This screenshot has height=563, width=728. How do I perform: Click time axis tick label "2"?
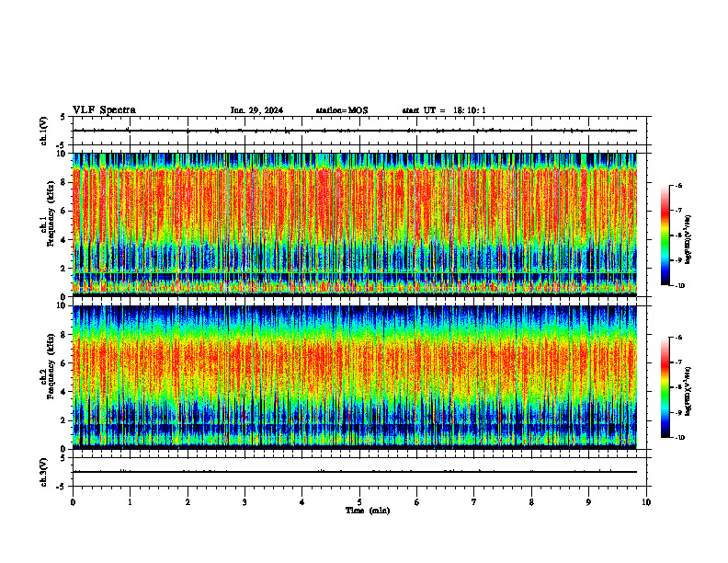(188, 502)
